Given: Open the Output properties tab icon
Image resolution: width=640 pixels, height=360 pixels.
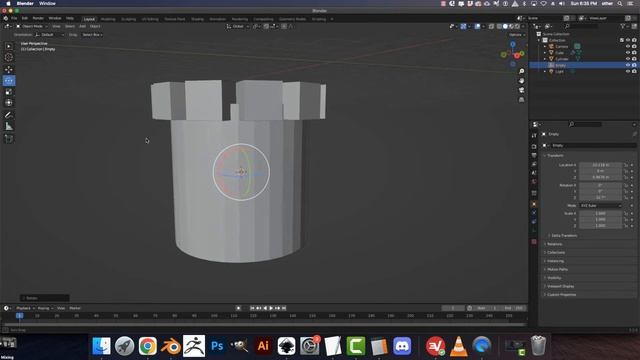Looking at the screenshot, I should [x=534, y=156].
